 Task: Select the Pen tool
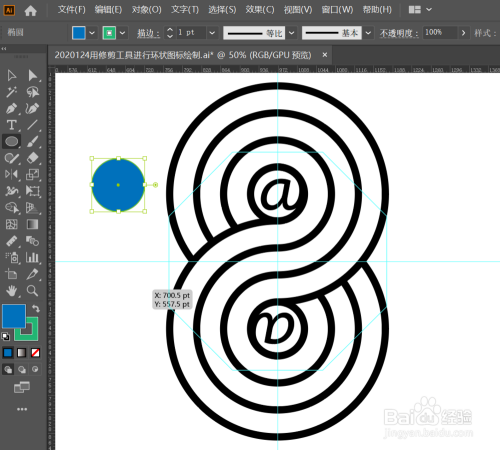pos(12,109)
